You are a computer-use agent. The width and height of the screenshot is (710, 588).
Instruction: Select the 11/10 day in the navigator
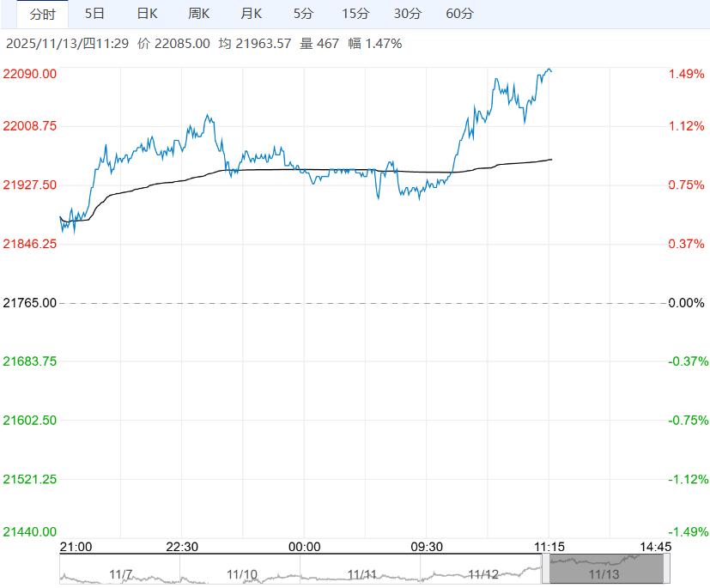click(x=241, y=572)
